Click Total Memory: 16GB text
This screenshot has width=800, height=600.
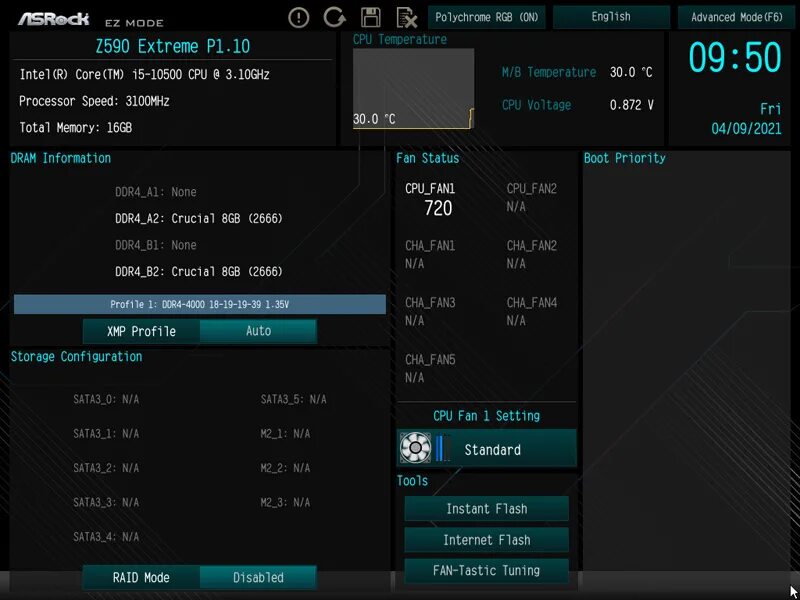click(x=76, y=128)
